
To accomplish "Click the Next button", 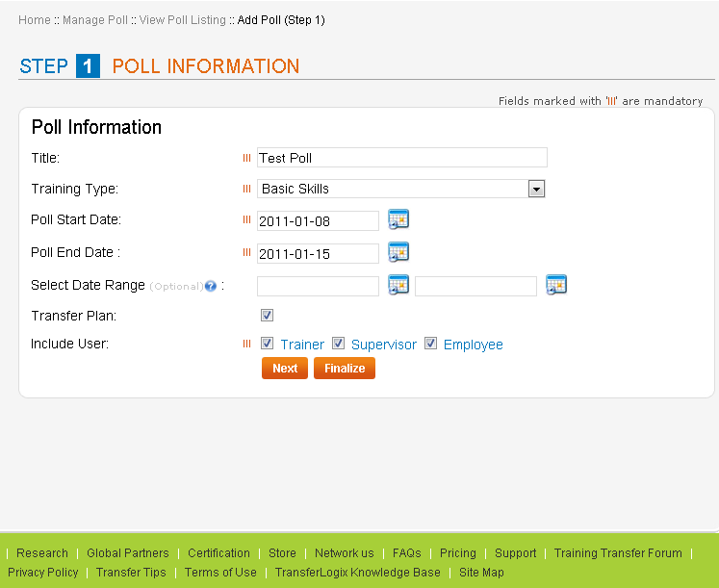I will (285, 369).
